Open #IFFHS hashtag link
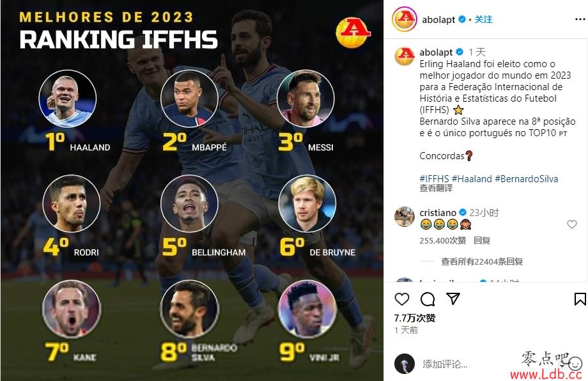The height and width of the screenshot is (381, 588). (434, 179)
